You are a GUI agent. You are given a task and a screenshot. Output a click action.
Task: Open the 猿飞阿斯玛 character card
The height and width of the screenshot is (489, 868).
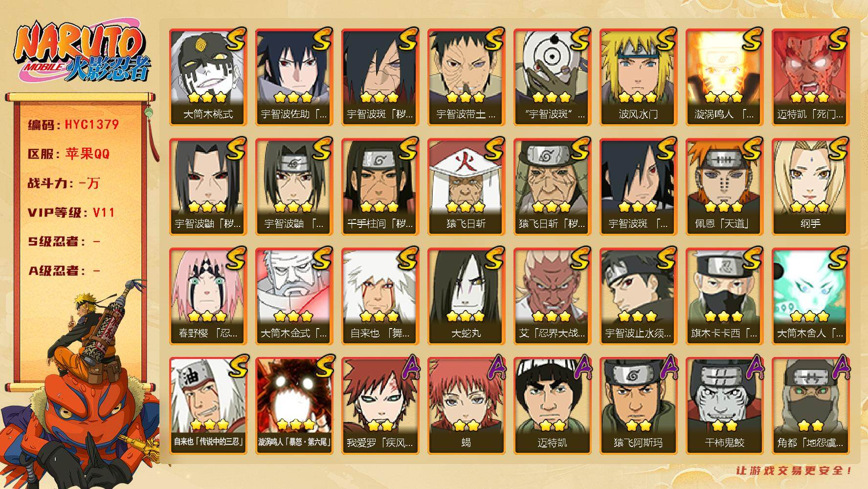tap(638, 406)
